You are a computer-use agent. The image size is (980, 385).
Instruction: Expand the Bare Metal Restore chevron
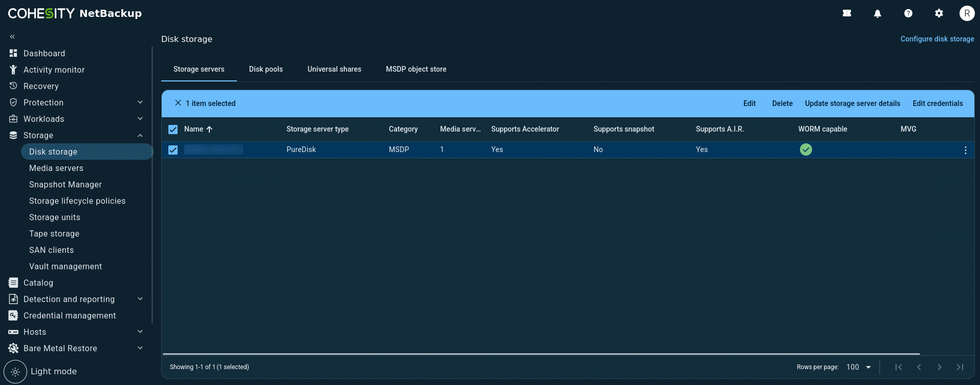(x=140, y=348)
